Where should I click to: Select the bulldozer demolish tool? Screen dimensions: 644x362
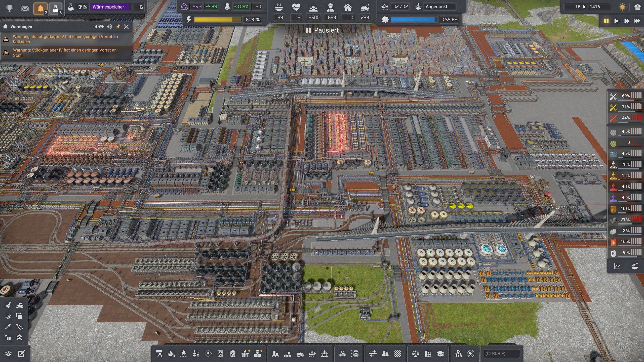pos(19,305)
